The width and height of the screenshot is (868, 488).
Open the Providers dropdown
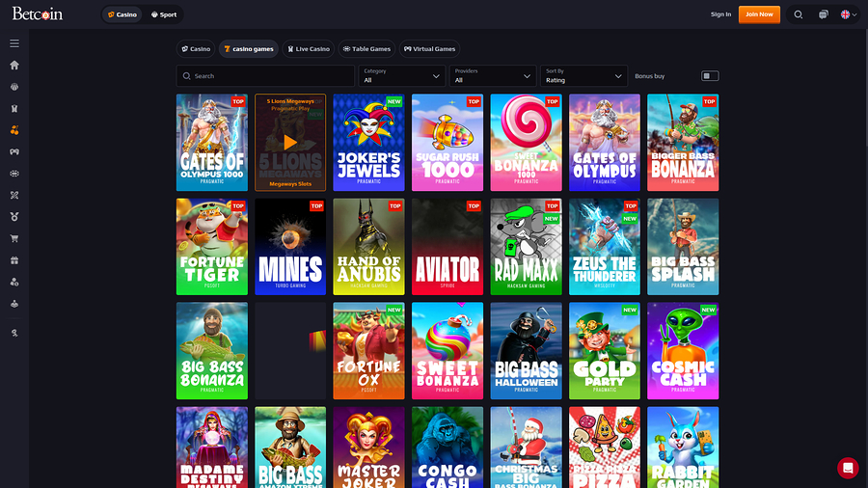(x=493, y=76)
